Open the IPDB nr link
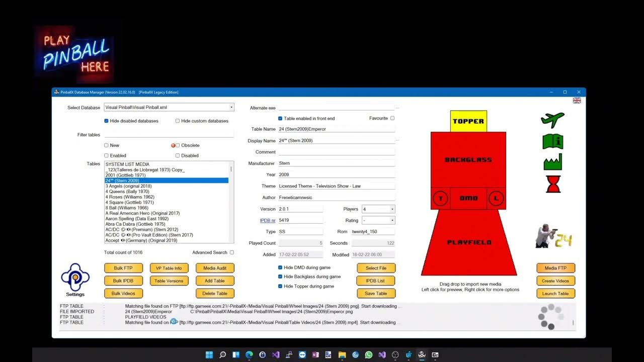Viewport: 644px width, 362px height. (267, 220)
